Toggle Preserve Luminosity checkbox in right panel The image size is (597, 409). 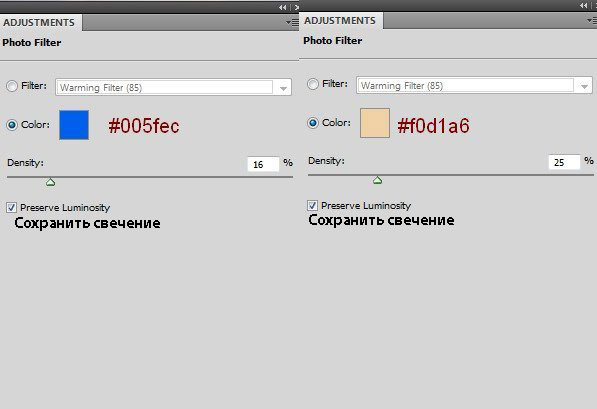[x=312, y=206]
